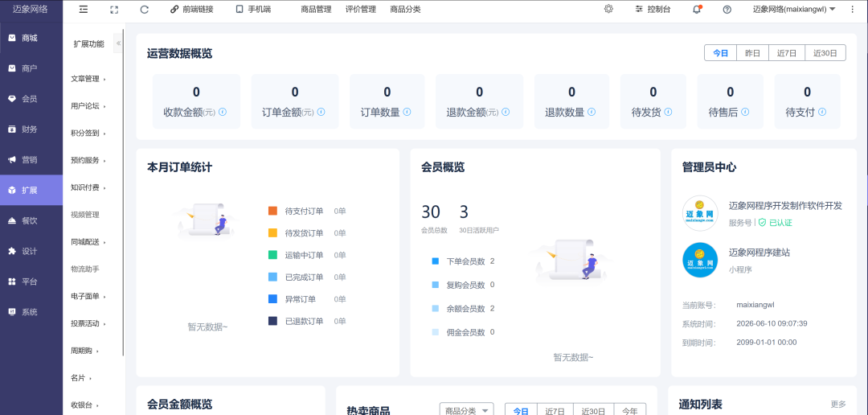Click the green 运输中订单 legend swatch
Image resolution: width=868 pixels, height=415 pixels.
272,255
